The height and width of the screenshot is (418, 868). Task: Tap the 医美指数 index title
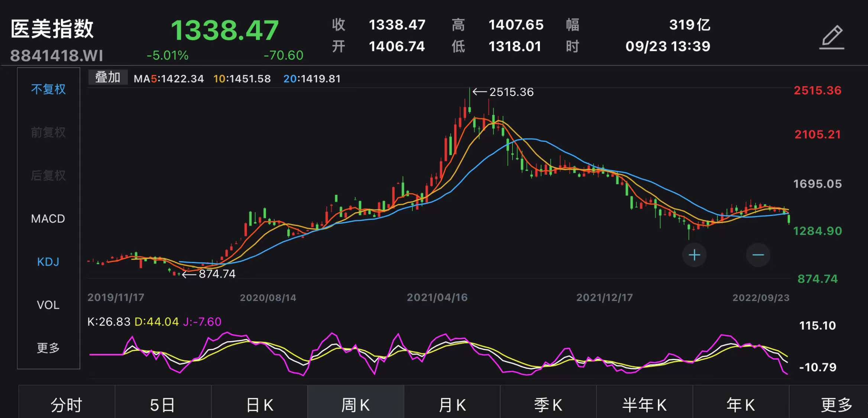click(x=52, y=29)
